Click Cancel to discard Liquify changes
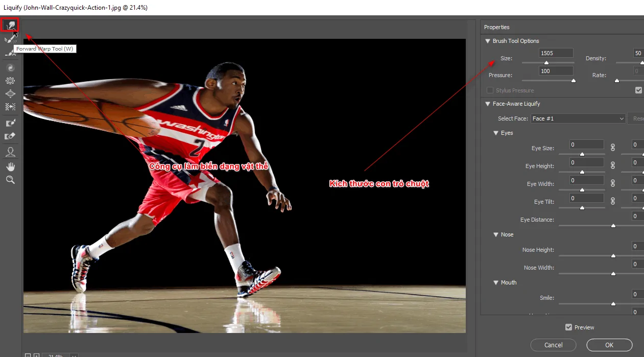 click(x=553, y=345)
